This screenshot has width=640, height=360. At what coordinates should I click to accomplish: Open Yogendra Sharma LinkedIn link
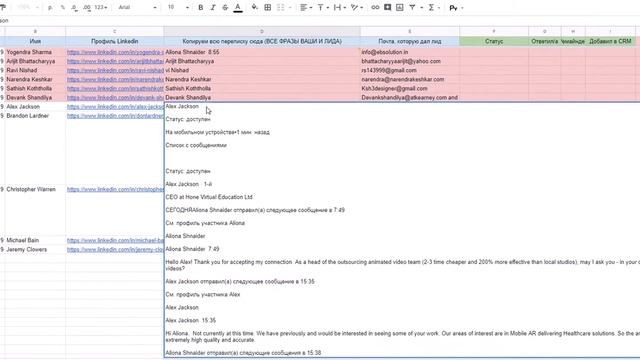pos(115,52)
